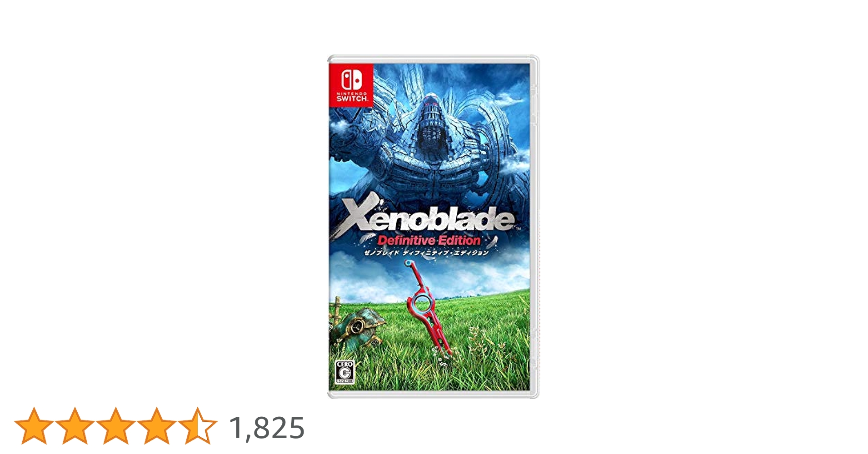This screenshot has height=454, width=868.
Task: Click the Xenoblade game cover thumbnail
Action: pyautogui.click(x=433, y=227)
